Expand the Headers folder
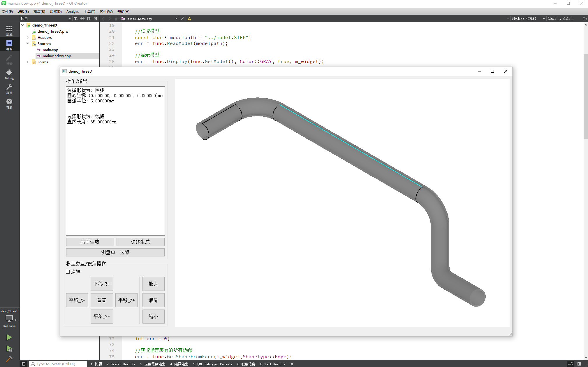 coord(27,37)
